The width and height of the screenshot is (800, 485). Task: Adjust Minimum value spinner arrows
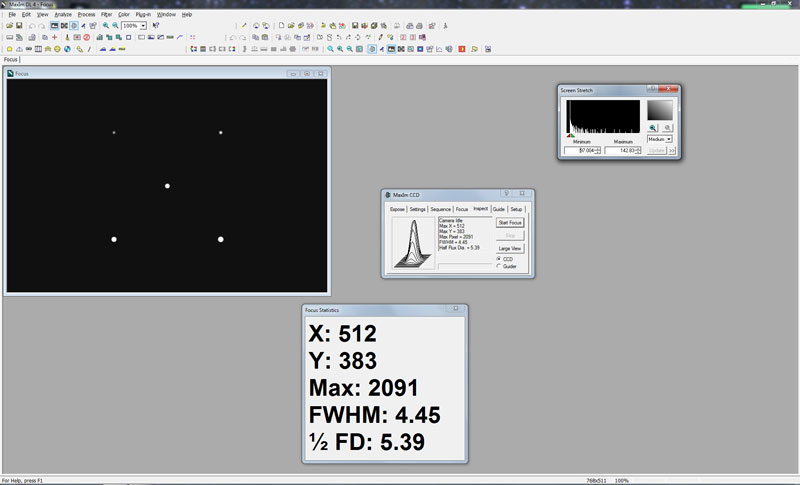coord(599,151)
